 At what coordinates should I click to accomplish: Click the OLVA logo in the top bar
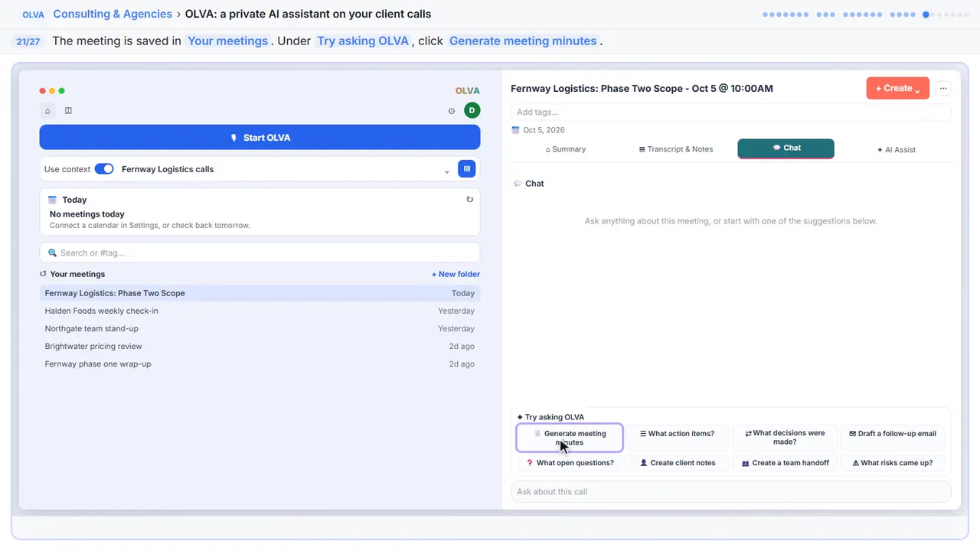pos(33,15)
